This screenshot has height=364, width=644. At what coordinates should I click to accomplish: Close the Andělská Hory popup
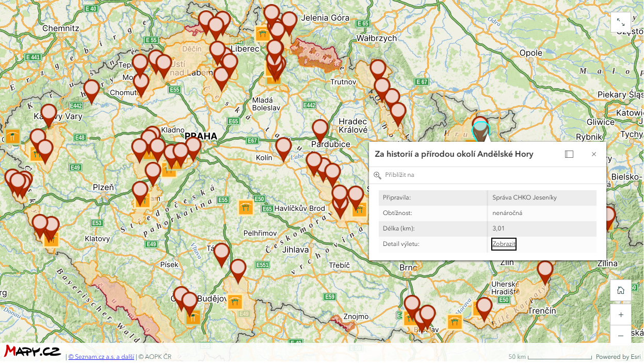click(x=594, y=154)
